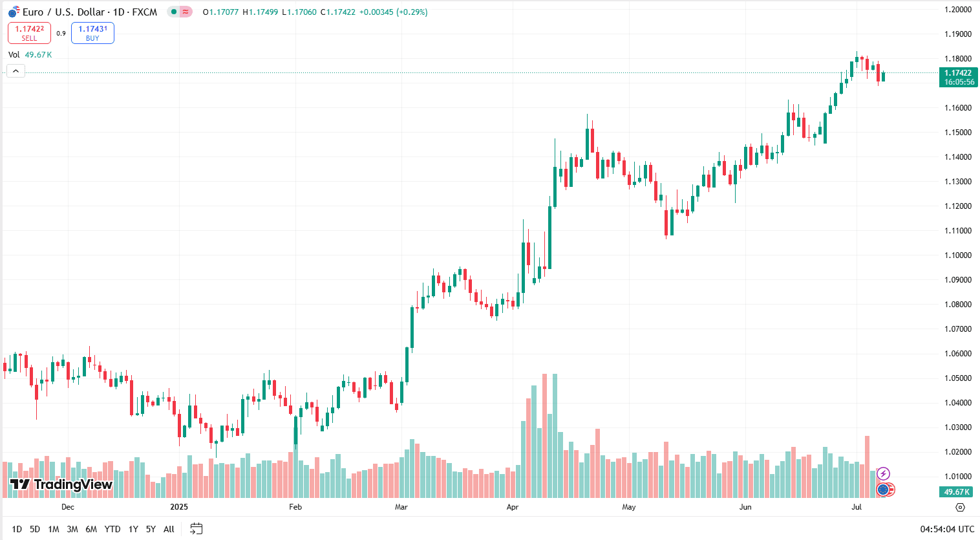Open the 04:54:04 UTC timezone menu
Screen dimensions: 980x540
[947, 529]
